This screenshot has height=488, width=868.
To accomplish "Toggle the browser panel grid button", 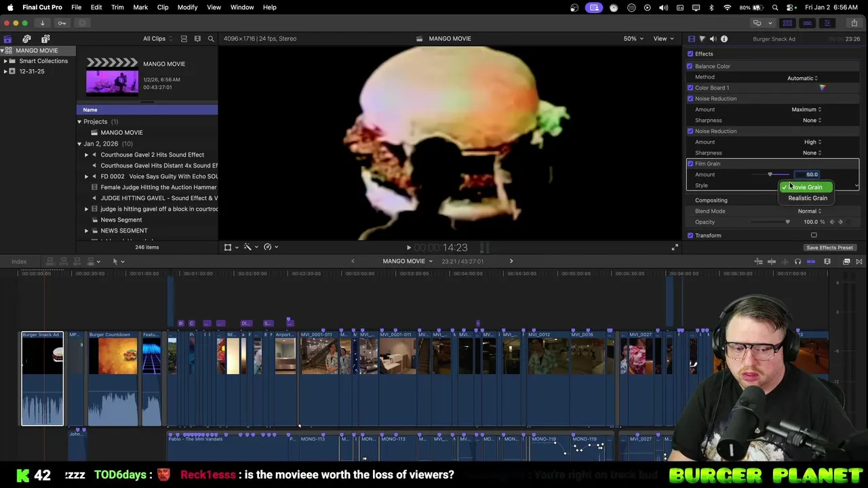I will (787, 23).
